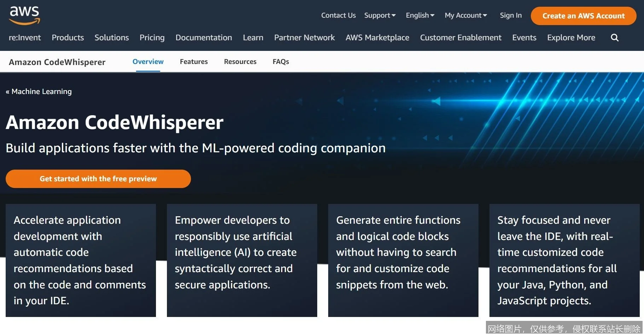Open the English language dropdown
The height and width of the screenshot is (335, 644).
420,16
